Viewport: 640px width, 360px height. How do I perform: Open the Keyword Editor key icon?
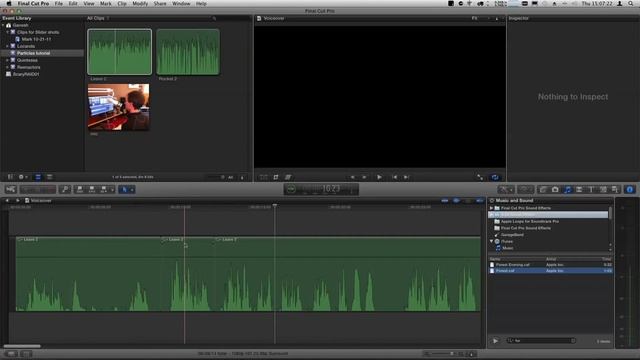[x=64, y=189]
